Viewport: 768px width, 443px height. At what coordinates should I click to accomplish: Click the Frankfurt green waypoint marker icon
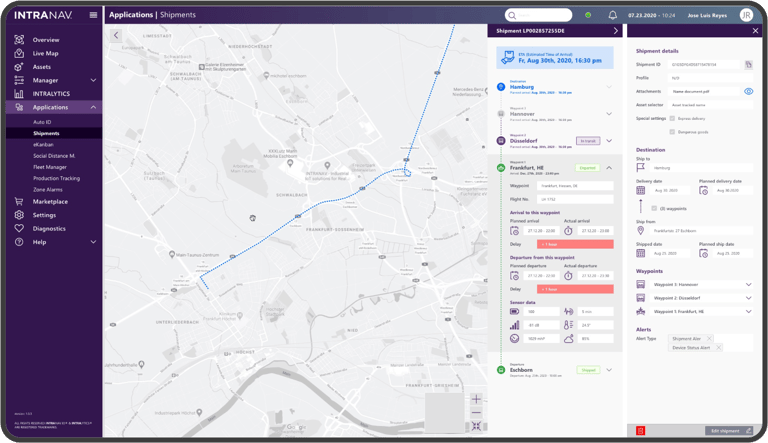pyautogui.click(x=501, y=168)
